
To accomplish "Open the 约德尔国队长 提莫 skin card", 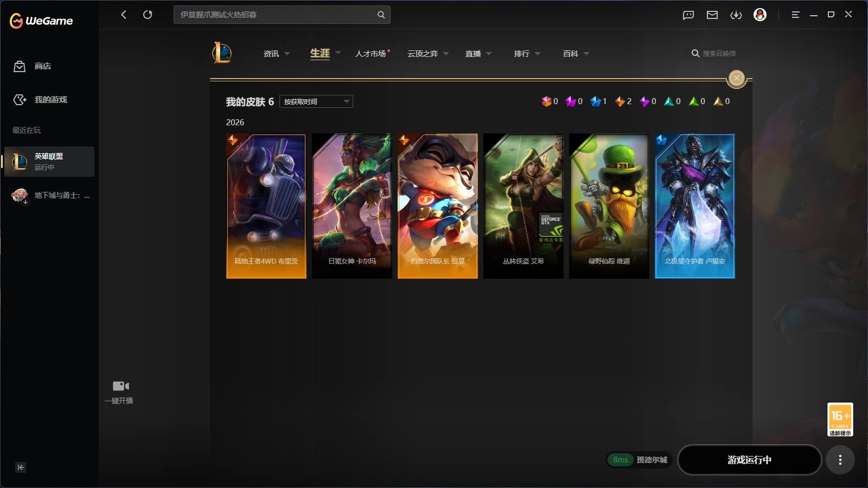I will click(438, 206).
